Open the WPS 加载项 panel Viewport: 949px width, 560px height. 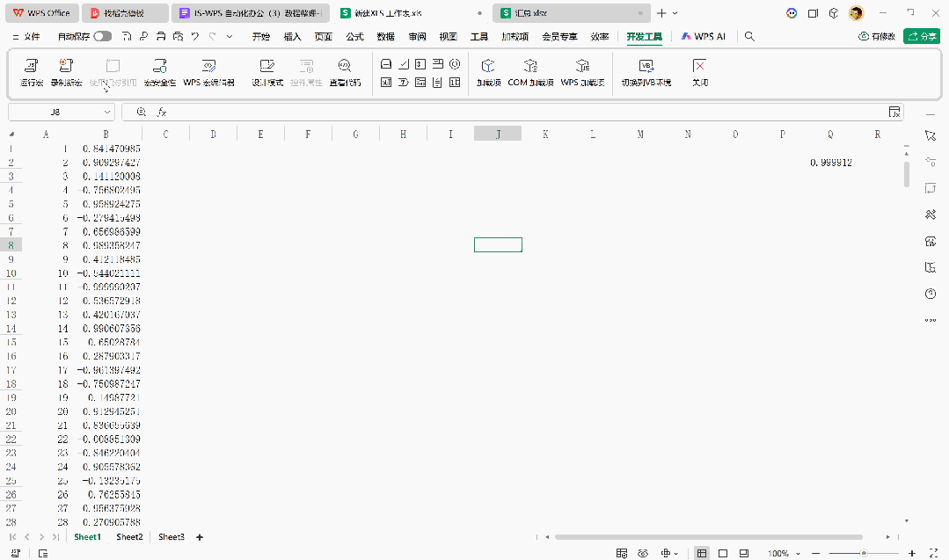[582, 70]
